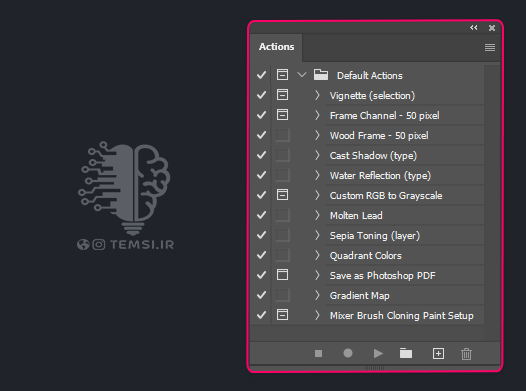The width and height of the screenshot is (526, 391).
Task: Collapse the Actions panel with double arrows
Action: [474, 28]
